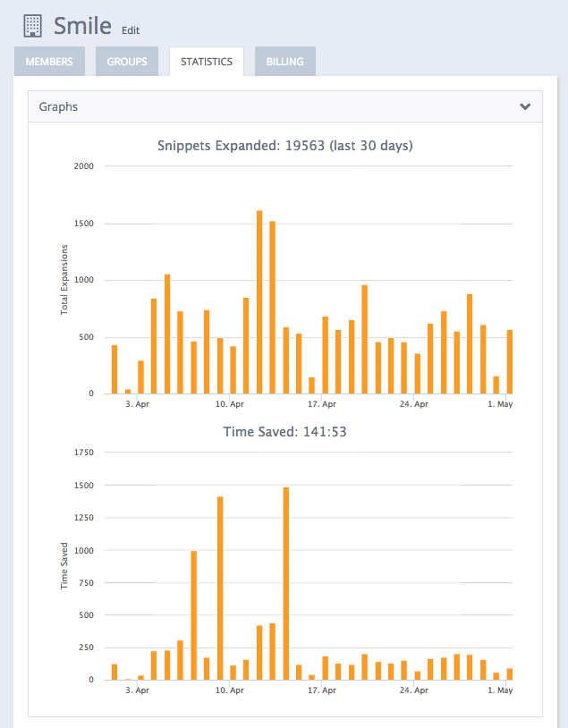This screenshot has width=568, height=728.
Task: Select the Statistics tab
Action: [207, 62]
